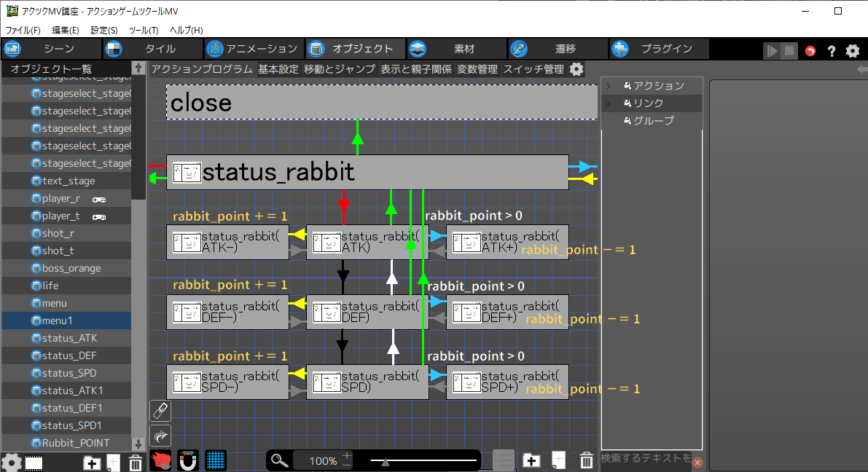Expand the リンク tree node
The width and height of the screenshot is (868, 472).
click(609, 103)
